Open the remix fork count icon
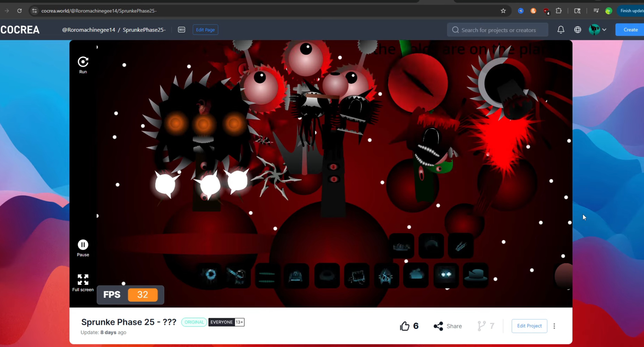Viewport: 644px width, 347px height. [481, 326]
